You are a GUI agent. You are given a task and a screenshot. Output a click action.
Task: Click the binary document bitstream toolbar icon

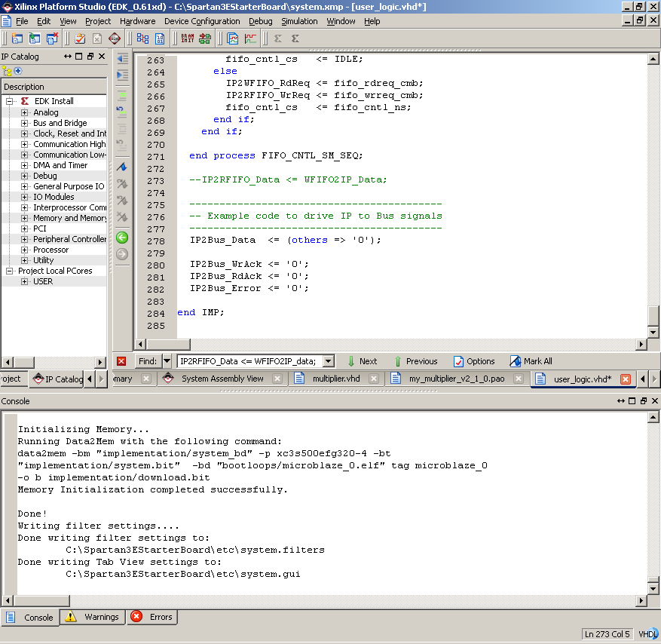point(160,38)
